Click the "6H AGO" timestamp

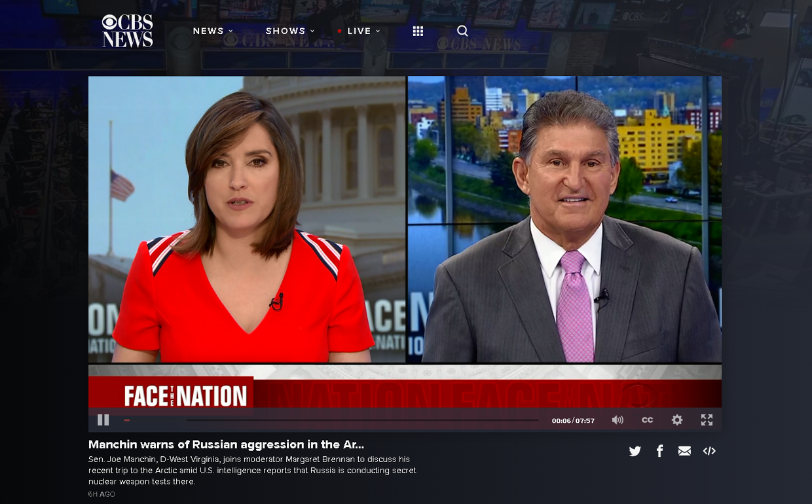(101, 494)
